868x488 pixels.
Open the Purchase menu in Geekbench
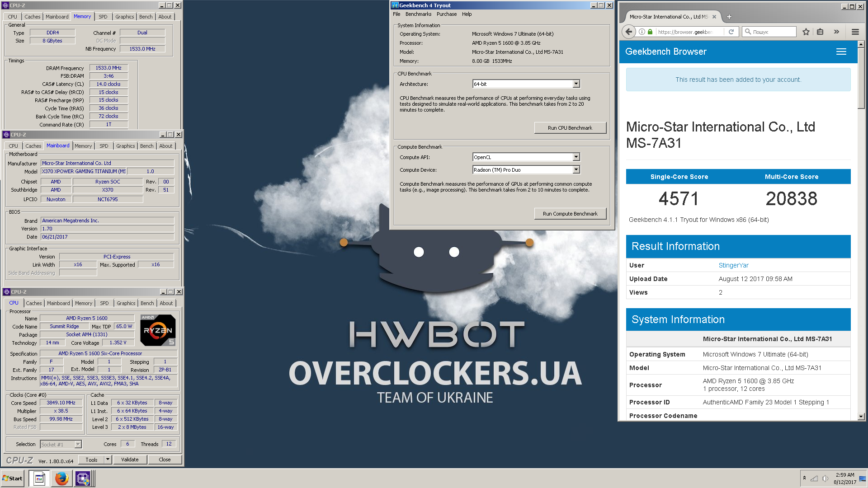point(447,14)
